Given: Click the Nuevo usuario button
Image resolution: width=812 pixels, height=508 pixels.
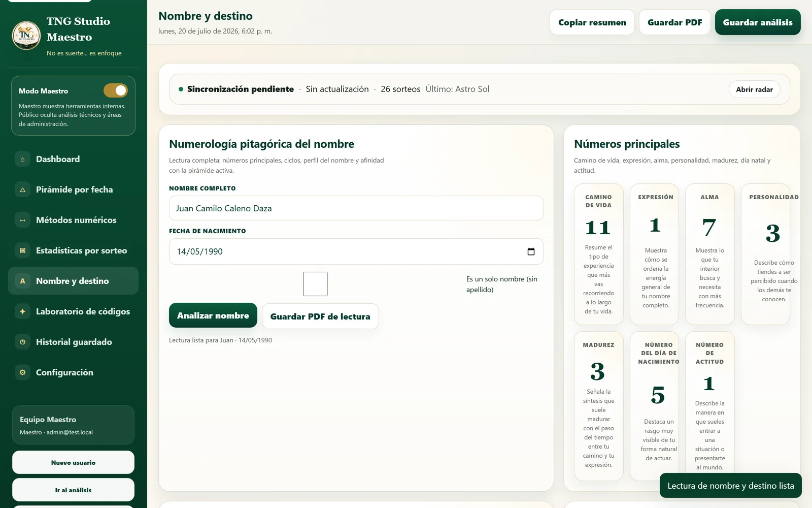Looking at the screenshot, I should point(73,463).
